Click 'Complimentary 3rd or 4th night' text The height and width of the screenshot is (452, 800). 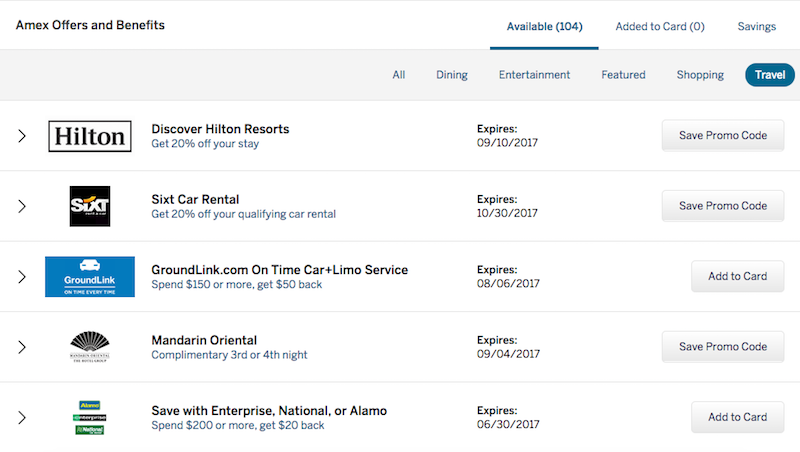pos(229,355)
